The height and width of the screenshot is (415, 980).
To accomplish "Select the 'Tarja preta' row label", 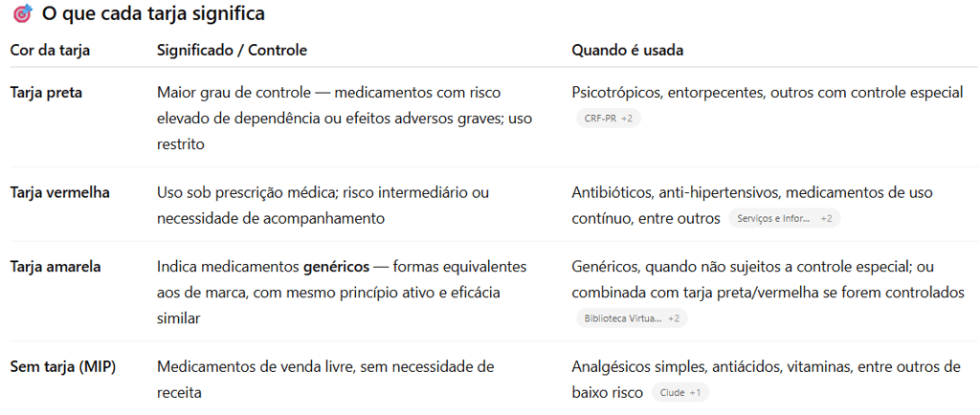I will point(46,93).
